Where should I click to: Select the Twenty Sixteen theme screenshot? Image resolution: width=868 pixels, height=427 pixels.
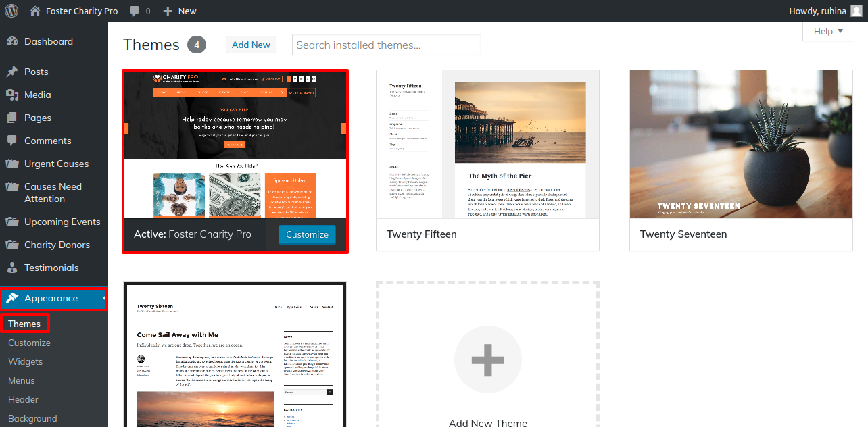(235, 355)
